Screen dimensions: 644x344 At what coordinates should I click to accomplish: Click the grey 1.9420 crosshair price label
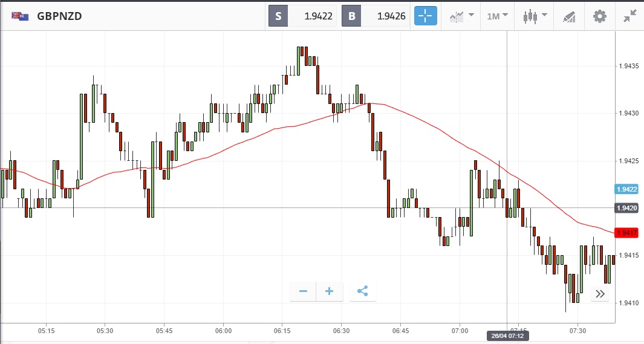tap(626, 208)
